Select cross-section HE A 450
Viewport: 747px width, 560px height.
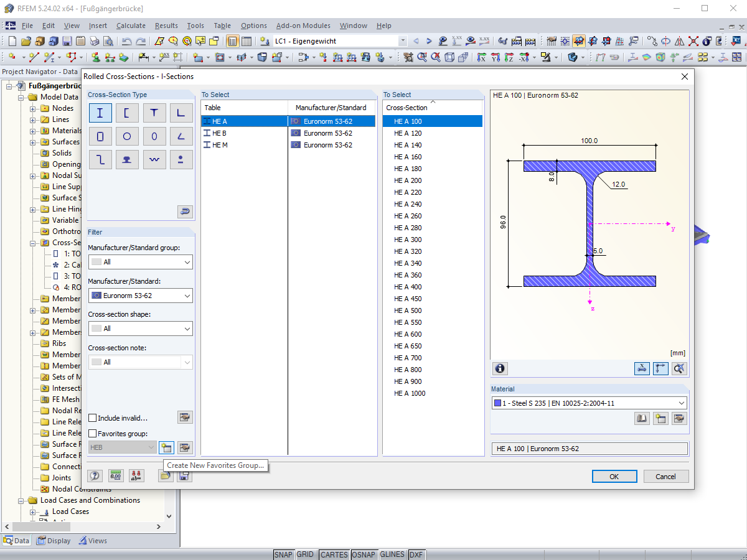(x=433, y=299)
